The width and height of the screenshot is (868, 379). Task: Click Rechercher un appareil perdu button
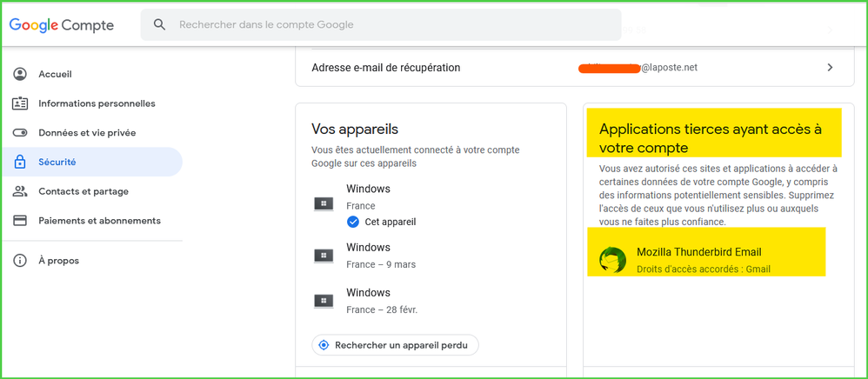395,345
